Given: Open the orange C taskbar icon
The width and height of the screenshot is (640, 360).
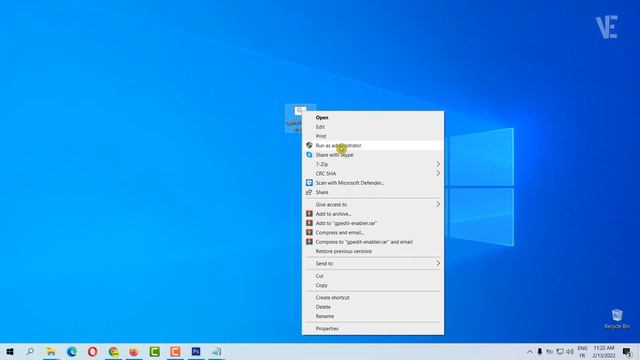Looking at the screenshot, I should pos(176,351).
